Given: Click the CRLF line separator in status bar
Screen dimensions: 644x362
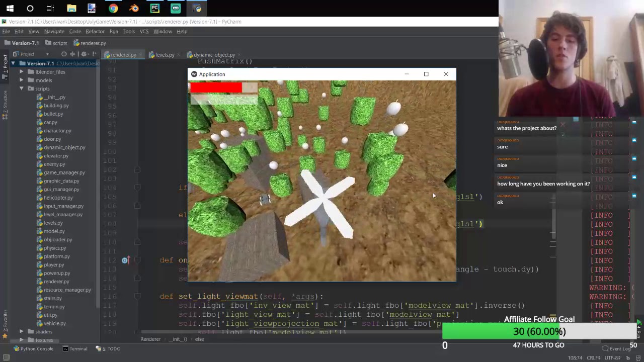Looking at the screenshot, I should point(593,357).
